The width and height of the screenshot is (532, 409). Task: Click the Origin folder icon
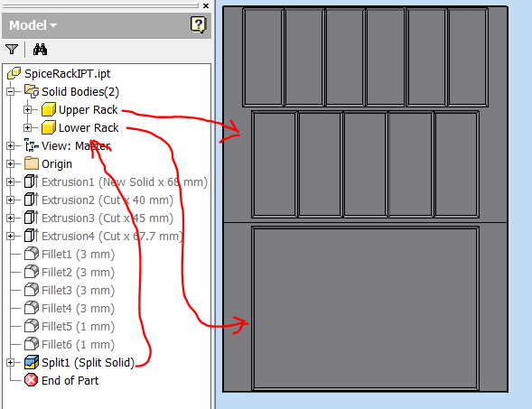pyautogui.click(x=32, y=163)
